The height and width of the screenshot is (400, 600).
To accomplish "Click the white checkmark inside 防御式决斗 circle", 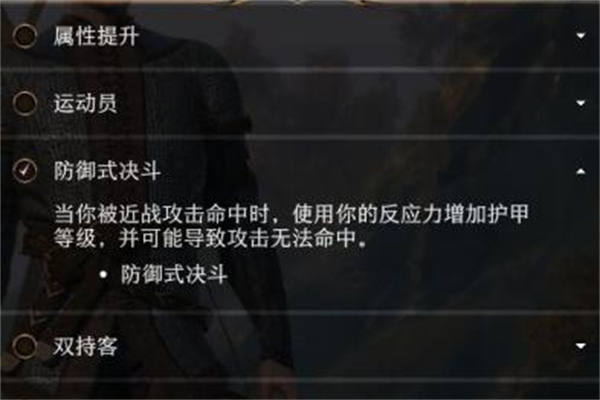I will (25, 170).
